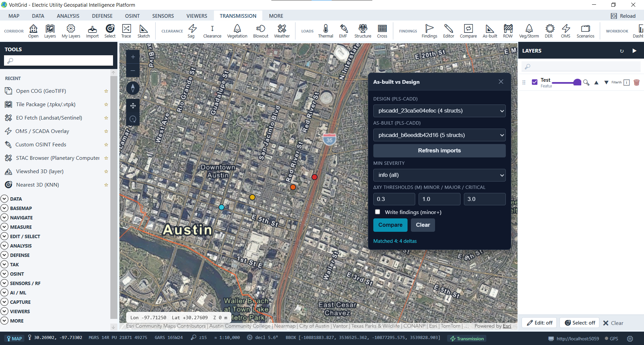
Task: Activate the Select ribbon tool
Action: (x=110, y=31)
